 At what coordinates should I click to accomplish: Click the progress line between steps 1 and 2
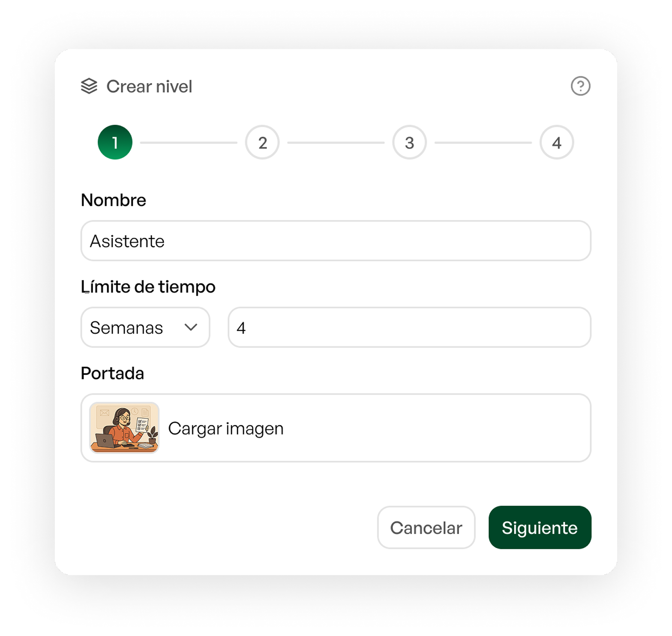(x=189, y=143)
